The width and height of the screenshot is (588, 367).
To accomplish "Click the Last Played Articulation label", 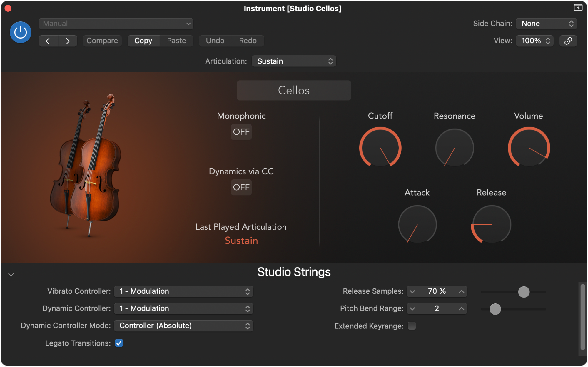I will 241,227.
